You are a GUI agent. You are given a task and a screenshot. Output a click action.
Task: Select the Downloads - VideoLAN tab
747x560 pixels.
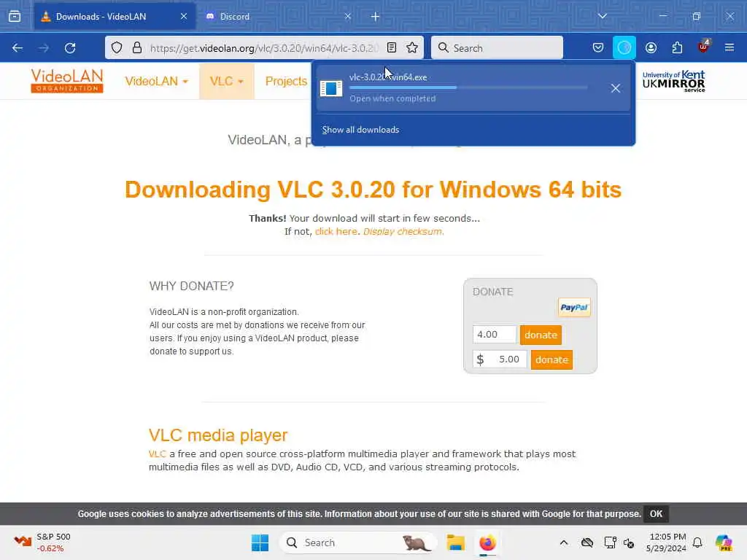coord(115,16)
